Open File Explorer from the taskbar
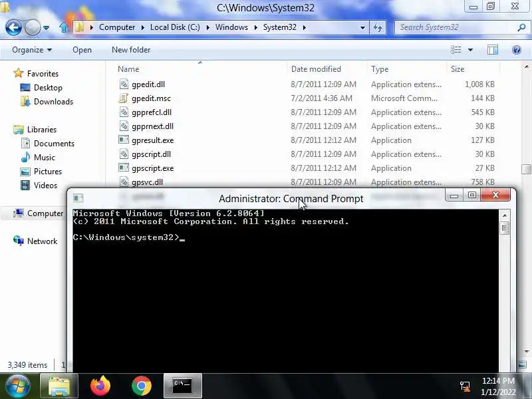The image size is (532, 399). [x=59, y=386]
